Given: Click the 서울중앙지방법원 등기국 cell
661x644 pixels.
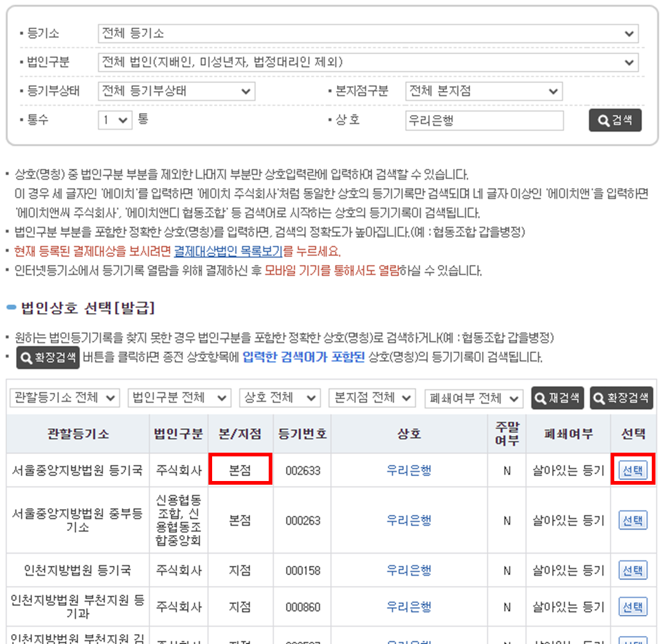Looking at the screenshot, I should coord(78,471).
